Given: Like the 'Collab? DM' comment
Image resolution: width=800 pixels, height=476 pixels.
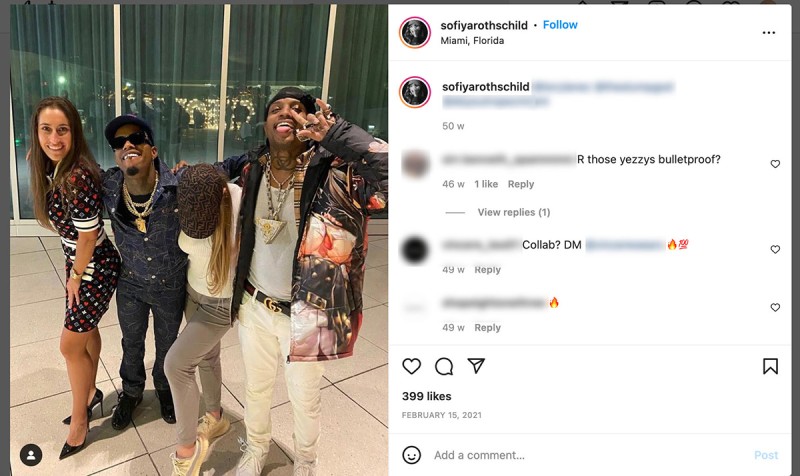Looking at the screenshot, I should [775, 249].
